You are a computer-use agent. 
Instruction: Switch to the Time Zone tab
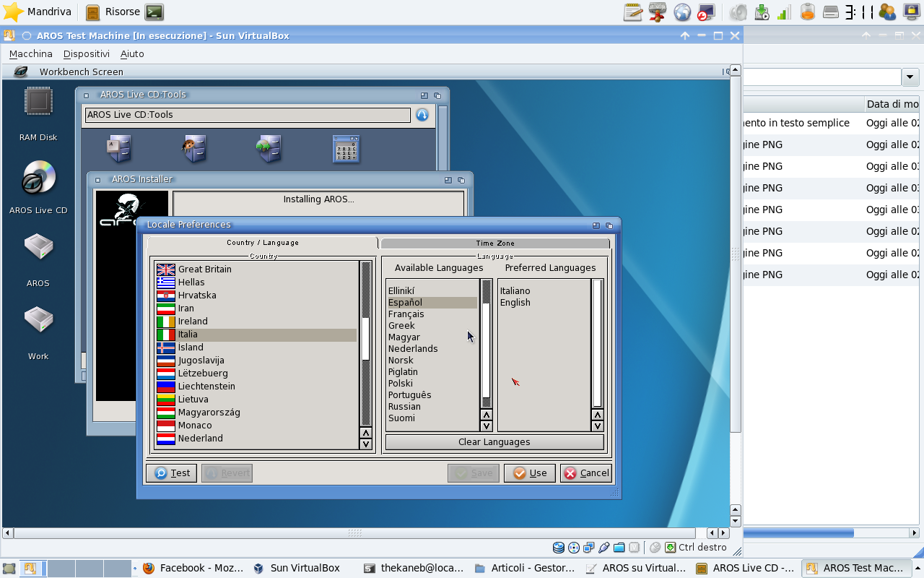click(x=495, y=243)
